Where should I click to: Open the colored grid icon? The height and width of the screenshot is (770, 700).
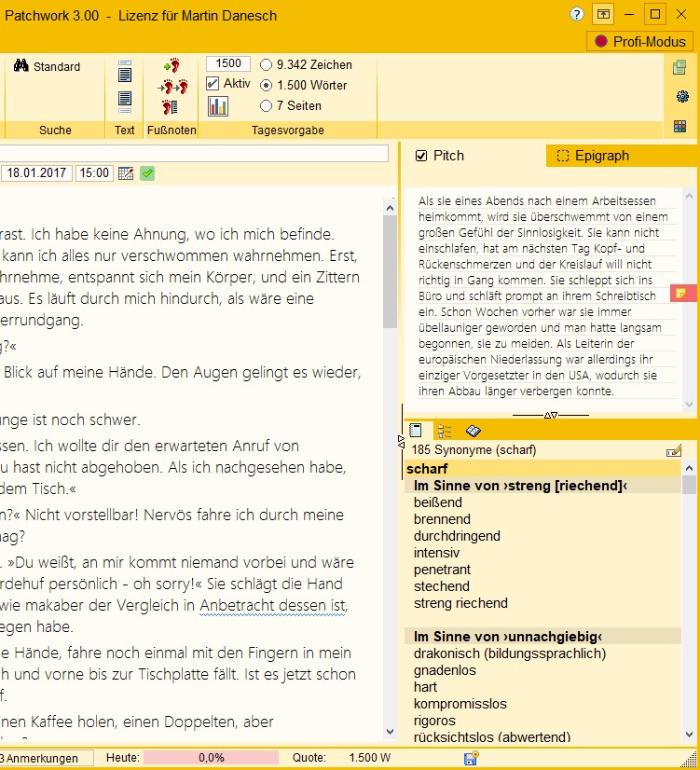679,126
